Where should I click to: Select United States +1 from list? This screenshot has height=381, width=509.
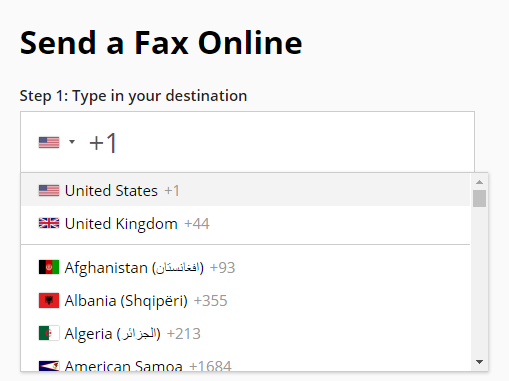[246, 190]
